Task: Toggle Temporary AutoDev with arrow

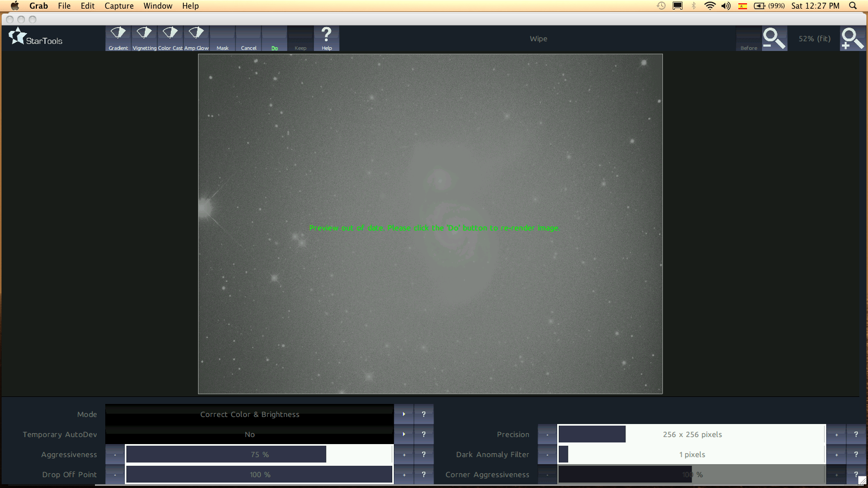Action: pyautogui.click(x=404, y=434)
